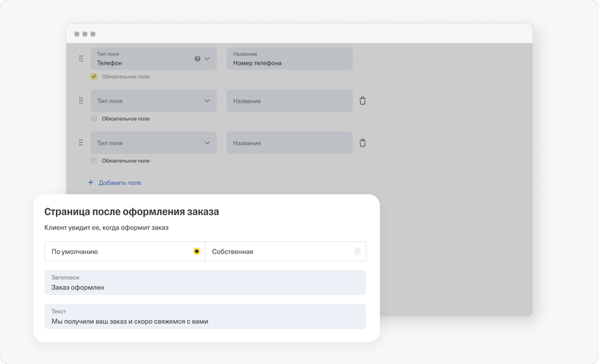Delete the third field row with trash icon
Image resolution: width=599 pixels, height=364 pixels.
tap(363, 143)
